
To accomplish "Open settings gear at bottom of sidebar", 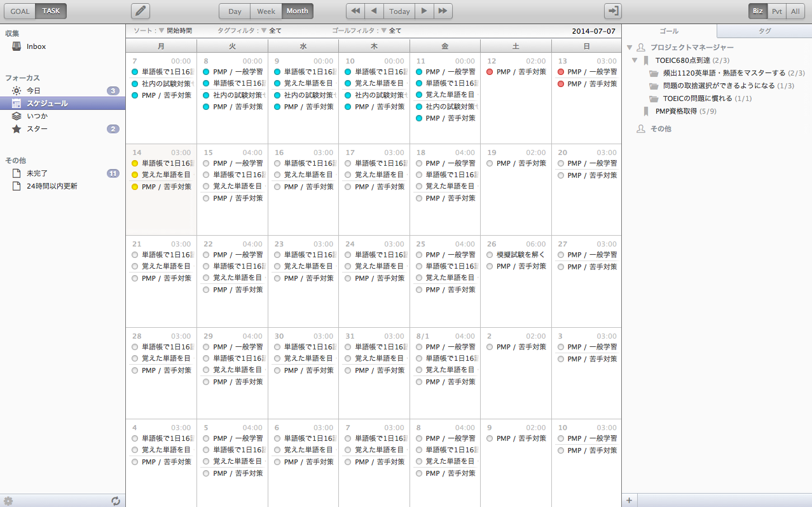I will [8, 501].
